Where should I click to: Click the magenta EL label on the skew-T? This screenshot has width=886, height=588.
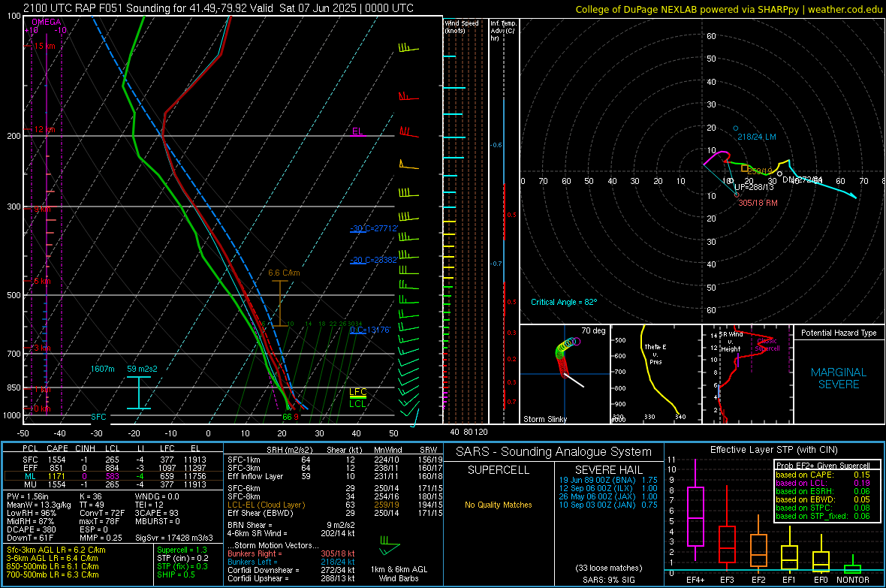pyautogui.click(x=357, y=131)
